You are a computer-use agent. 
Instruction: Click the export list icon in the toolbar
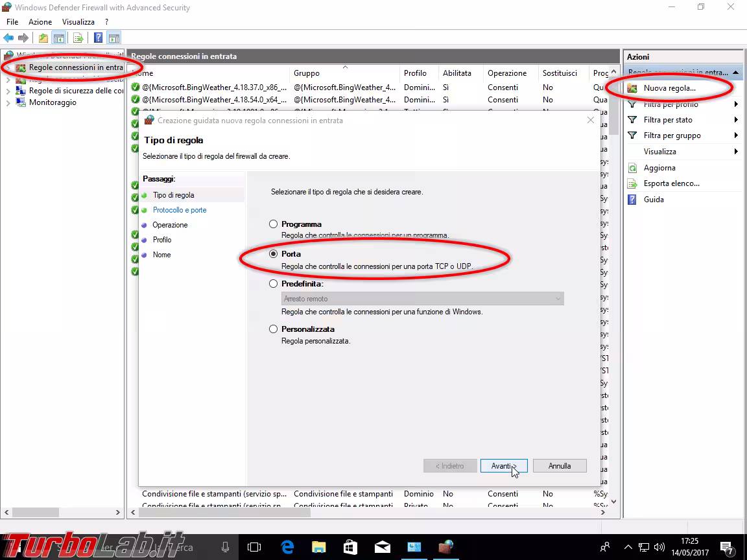77,37
